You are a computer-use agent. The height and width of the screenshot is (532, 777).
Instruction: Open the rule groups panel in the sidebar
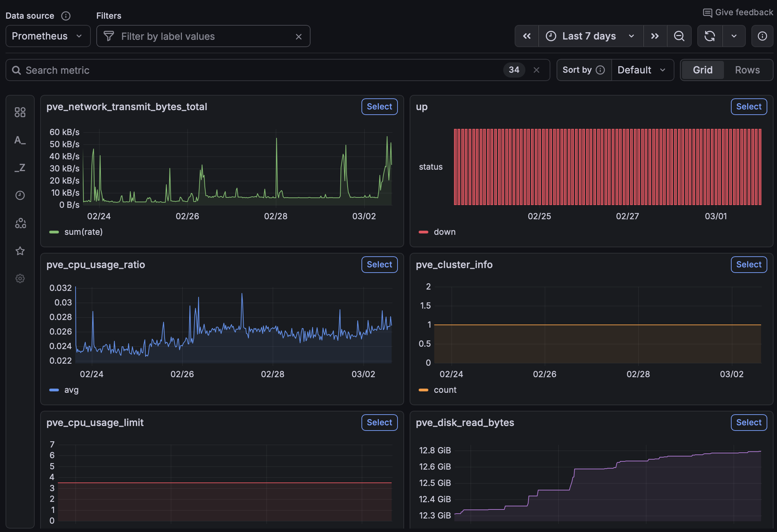click(20, 112)
